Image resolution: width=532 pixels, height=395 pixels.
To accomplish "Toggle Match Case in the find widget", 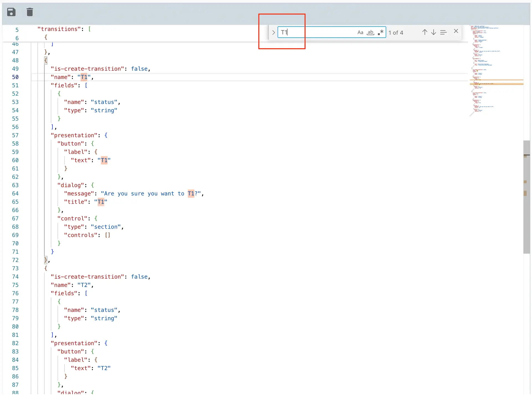I will 360,32.
